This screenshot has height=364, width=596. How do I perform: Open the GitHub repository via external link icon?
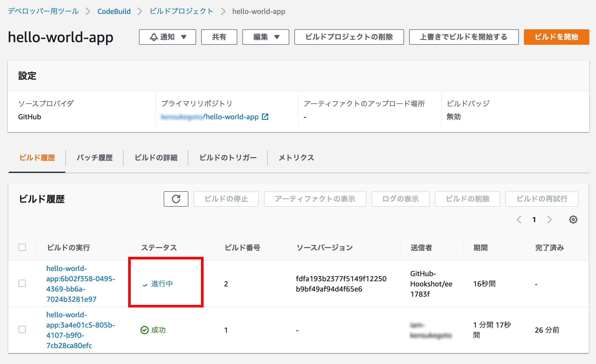(x=266, y=117)
